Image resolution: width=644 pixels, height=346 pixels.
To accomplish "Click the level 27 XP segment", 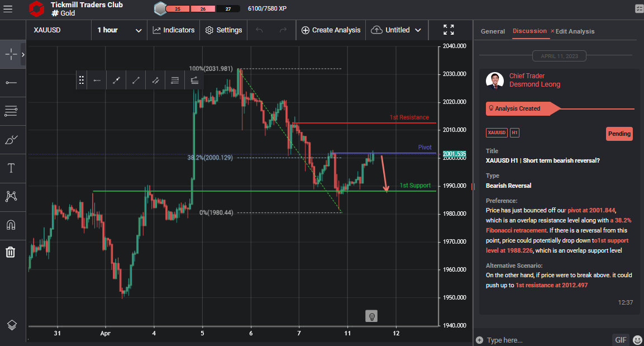I will pos(228,8).
